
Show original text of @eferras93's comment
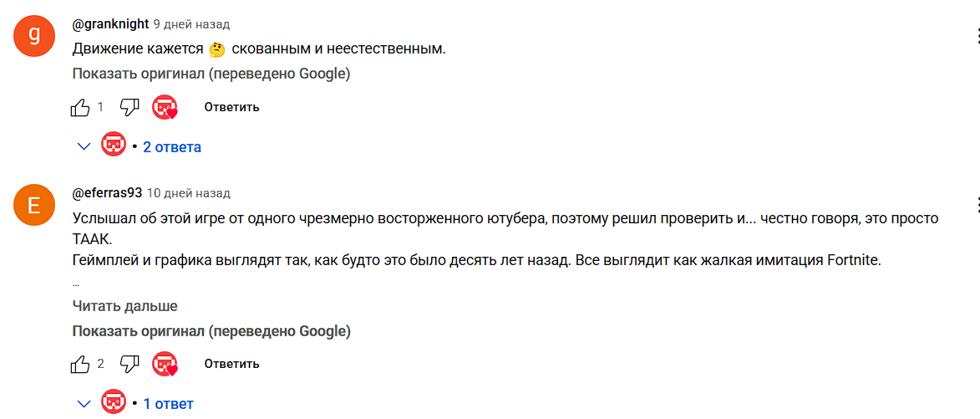(x=211, y=331)
